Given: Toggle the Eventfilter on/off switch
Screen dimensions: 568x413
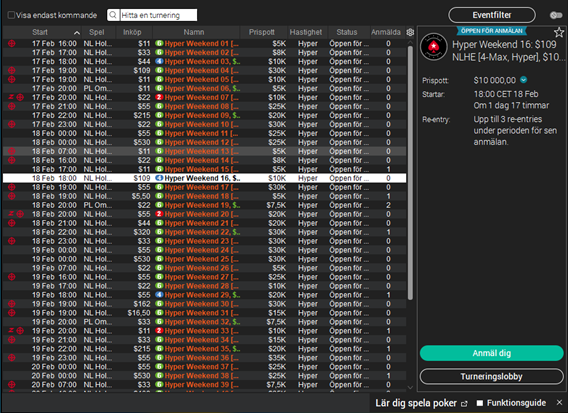Looking at the screenshot, I should 556,15.
